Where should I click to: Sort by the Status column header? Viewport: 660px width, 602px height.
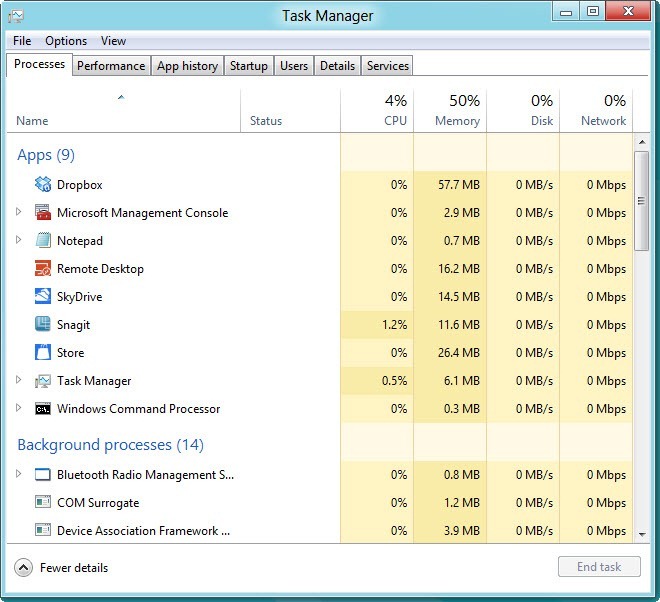(x=290, y=110)
